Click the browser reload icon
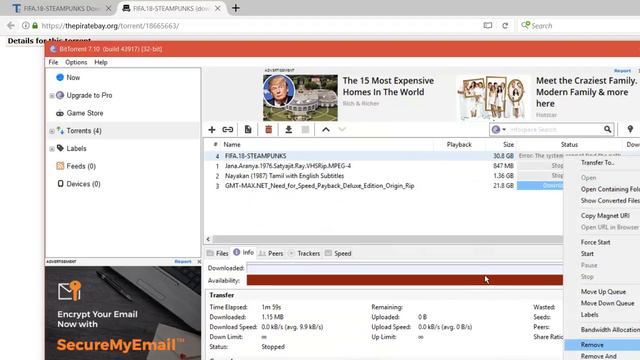 [x=505, y=26]
